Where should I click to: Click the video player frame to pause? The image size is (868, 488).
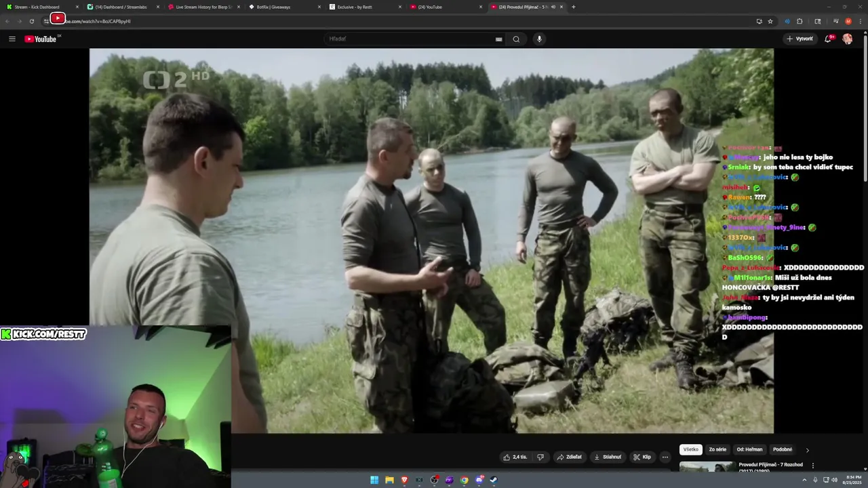pos(431,241)
